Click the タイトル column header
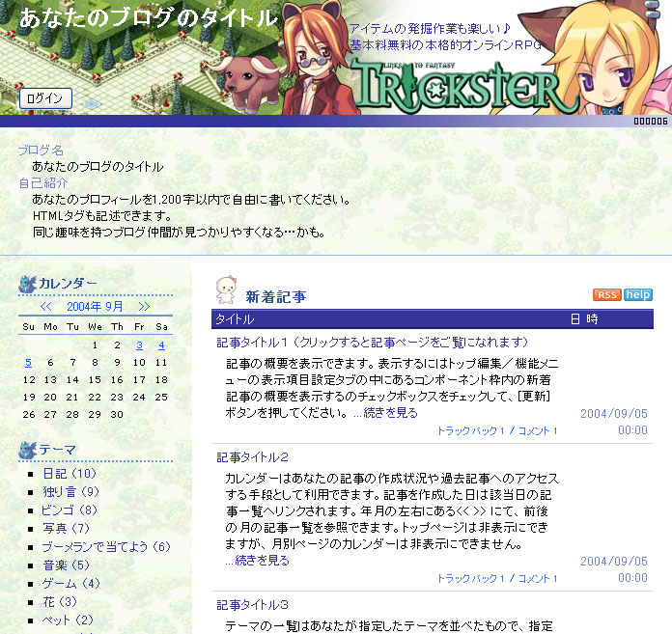The image size is (672, 634). coord(235,319)
